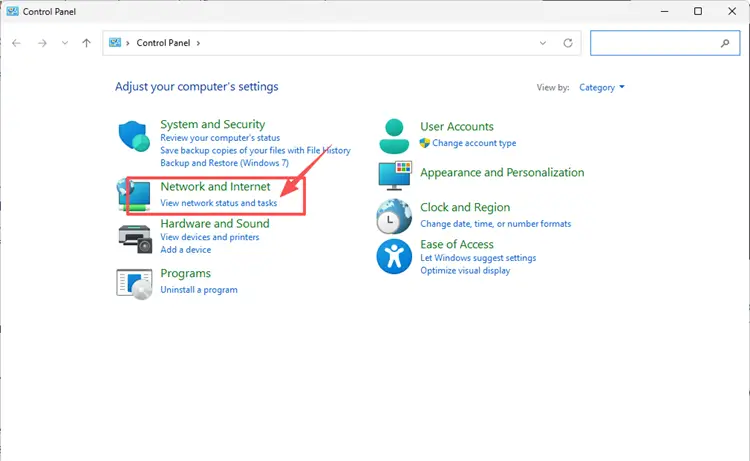Screen dimensions: 750x461
Task: Close the Control Panel window
Action: click(x=732, y=11)
